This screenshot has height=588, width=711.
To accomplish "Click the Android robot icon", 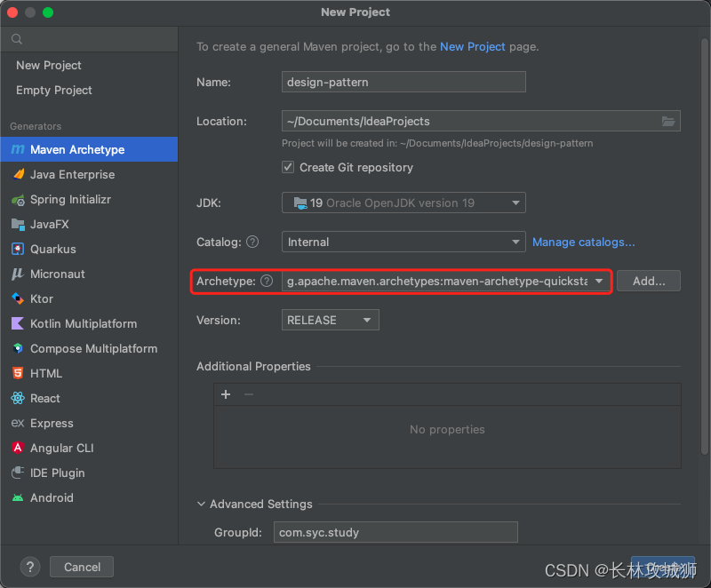I will (x=18, y=497).
